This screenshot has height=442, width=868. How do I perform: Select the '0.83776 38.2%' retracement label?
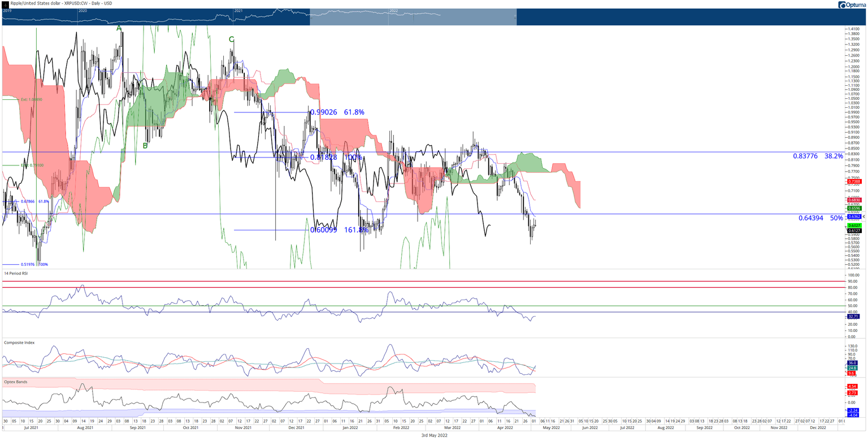tap(818, 156)
